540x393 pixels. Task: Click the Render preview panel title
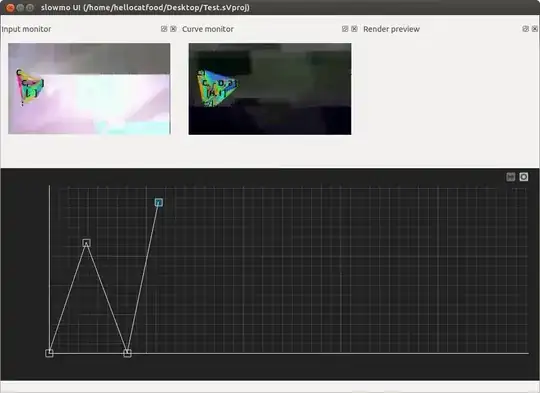(392, 29)
